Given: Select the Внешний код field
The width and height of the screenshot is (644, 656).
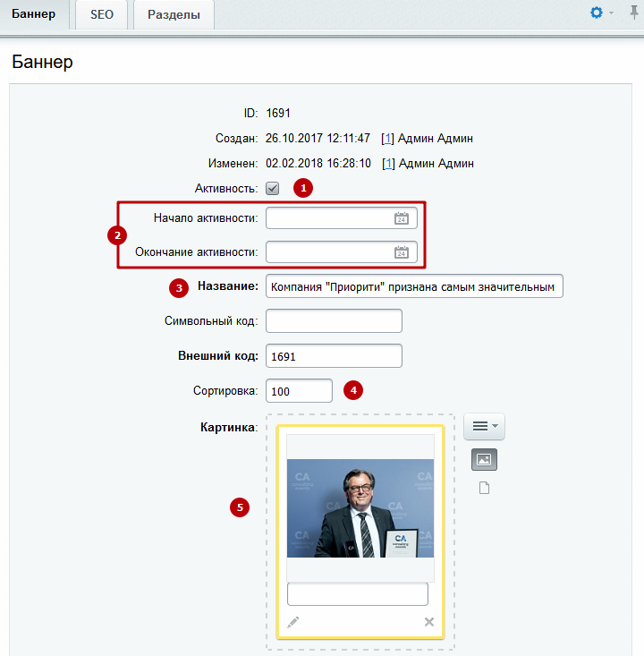Looking at the screenshot, I should pos(334,355).
